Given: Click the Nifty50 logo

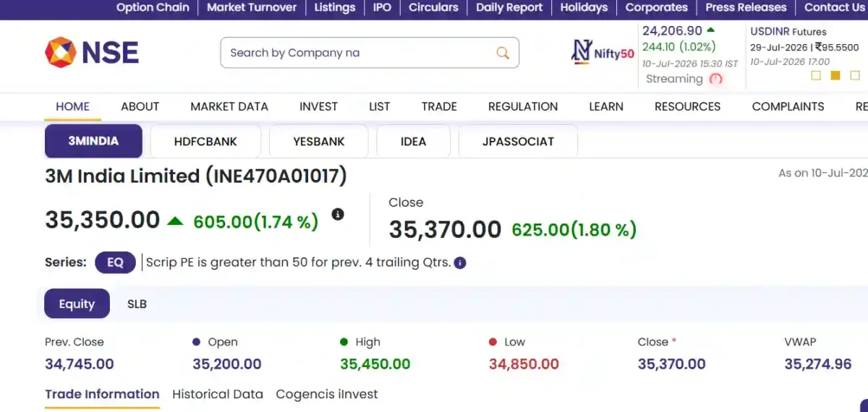Looking at the screenshot, I should [603, 52].
